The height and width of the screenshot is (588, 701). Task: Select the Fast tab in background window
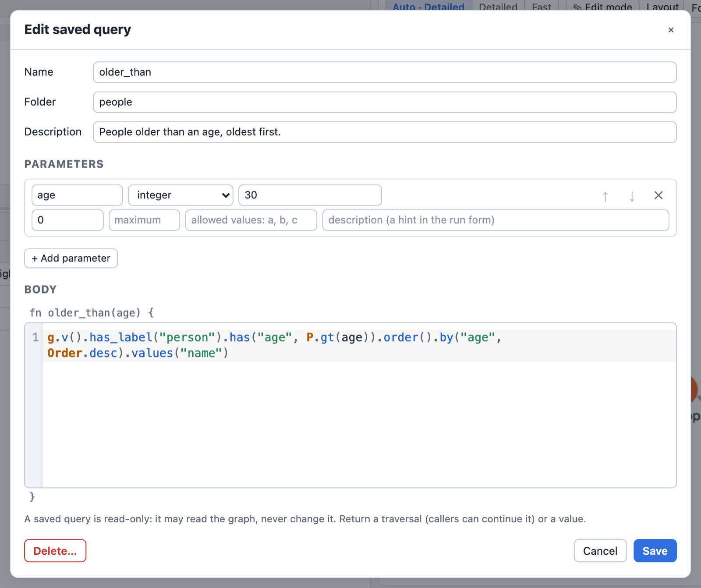click(x=542, y=6)
